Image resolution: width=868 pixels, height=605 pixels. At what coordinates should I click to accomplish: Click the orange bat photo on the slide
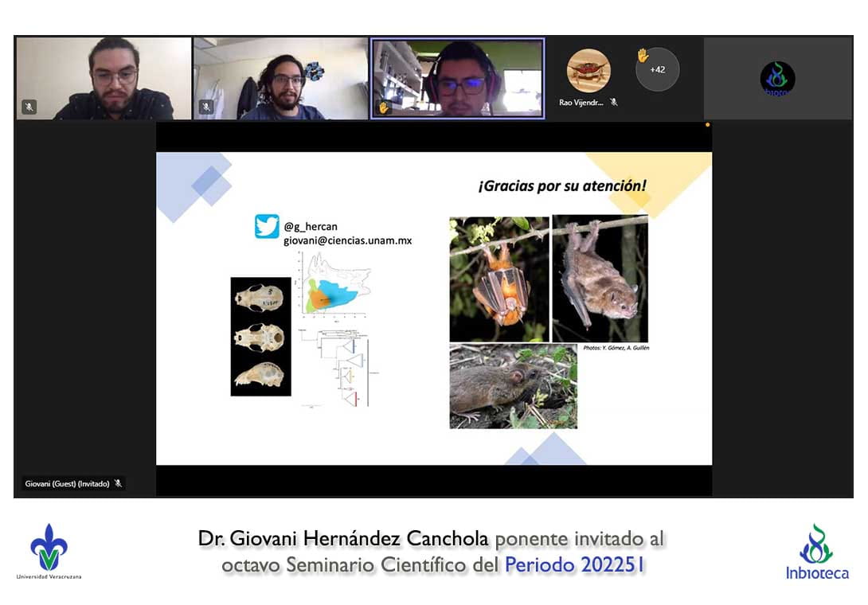[499, 279]
